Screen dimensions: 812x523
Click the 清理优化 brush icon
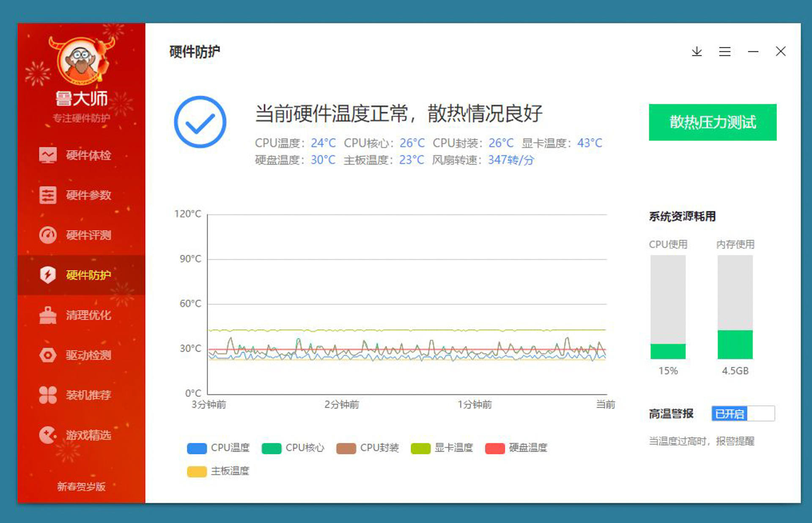48,315
